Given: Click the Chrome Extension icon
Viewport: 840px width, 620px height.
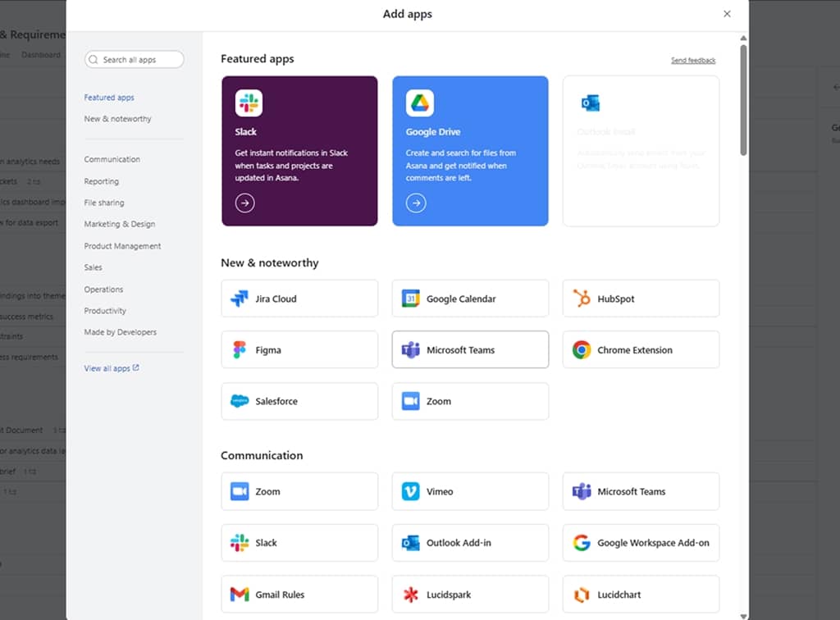Looking at the screenshot, I should coord(582,349).
